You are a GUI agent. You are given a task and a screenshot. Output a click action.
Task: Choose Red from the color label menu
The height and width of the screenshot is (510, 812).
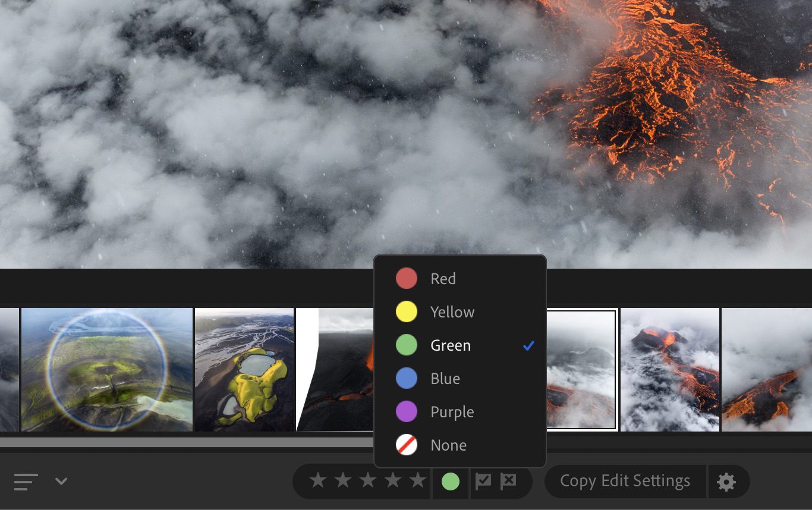click(443, 279)
